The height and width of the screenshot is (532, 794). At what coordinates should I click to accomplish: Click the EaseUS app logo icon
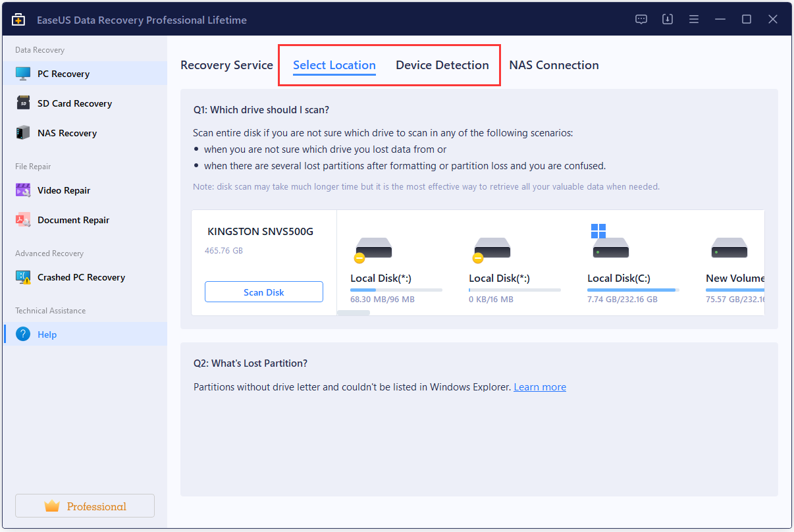tap(19, 20)
